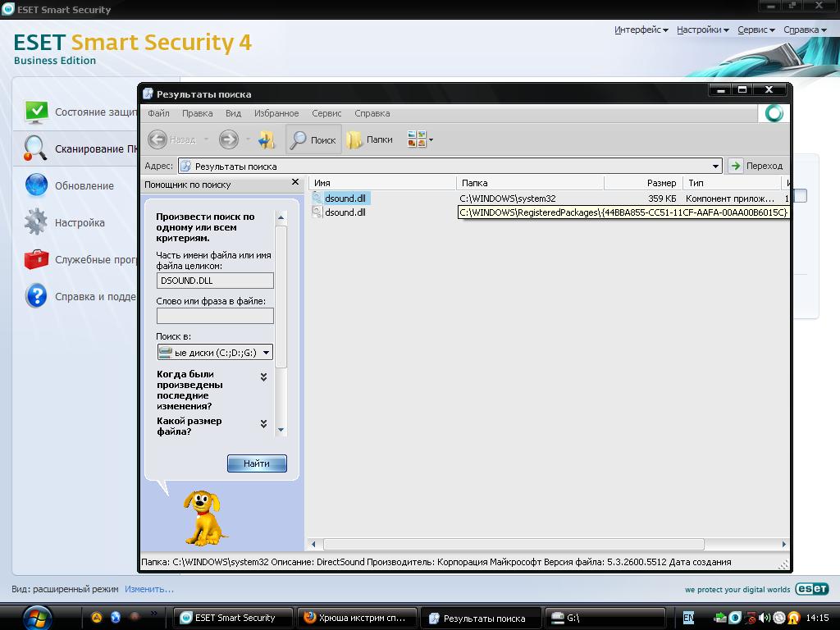
Task: Open Состояние защиты section in ESET
Action: [x=80, y=112]
